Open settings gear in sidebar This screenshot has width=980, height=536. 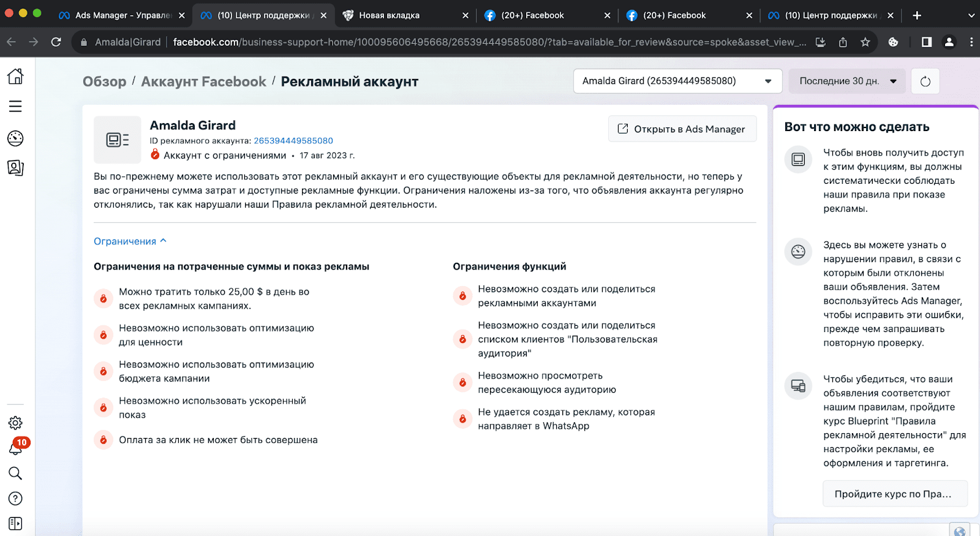coord(15,423)
